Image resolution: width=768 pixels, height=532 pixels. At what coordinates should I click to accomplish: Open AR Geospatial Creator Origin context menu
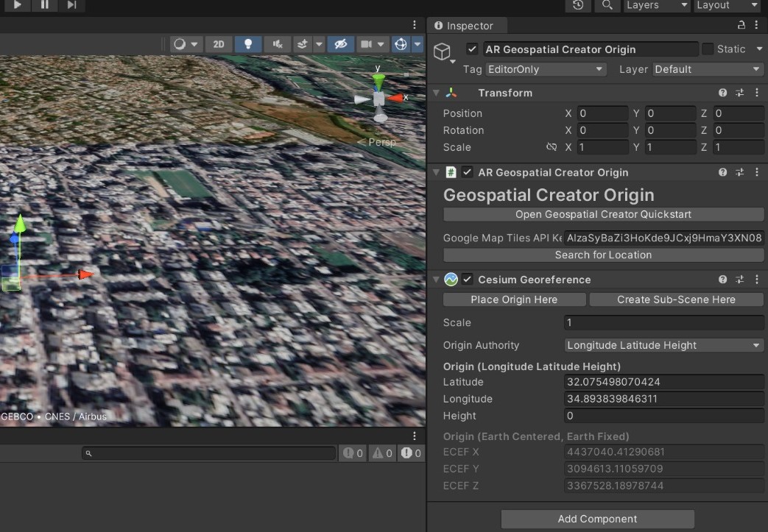[x=757, y=172]
